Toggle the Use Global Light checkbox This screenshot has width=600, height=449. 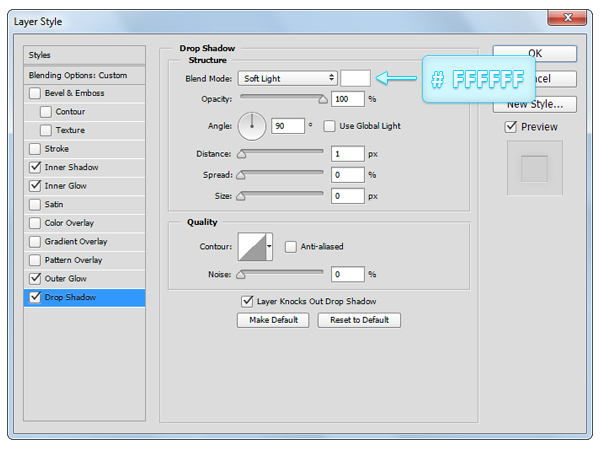click(331, 126)
